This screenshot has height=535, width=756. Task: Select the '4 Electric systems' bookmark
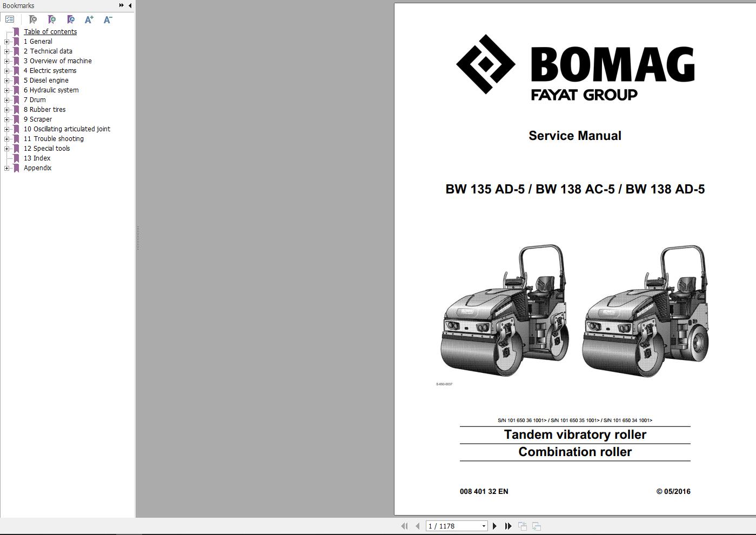pyautogui.click(x=50, y=71)
